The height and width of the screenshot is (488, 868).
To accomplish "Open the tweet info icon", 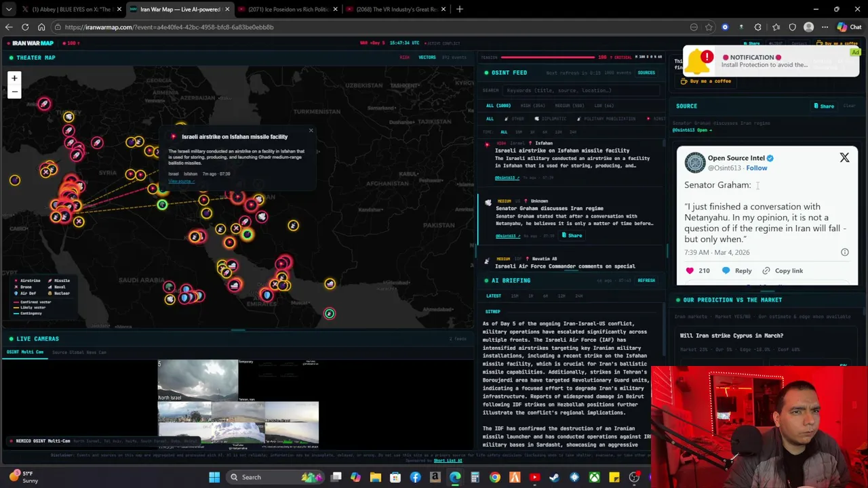I will 845,252.
